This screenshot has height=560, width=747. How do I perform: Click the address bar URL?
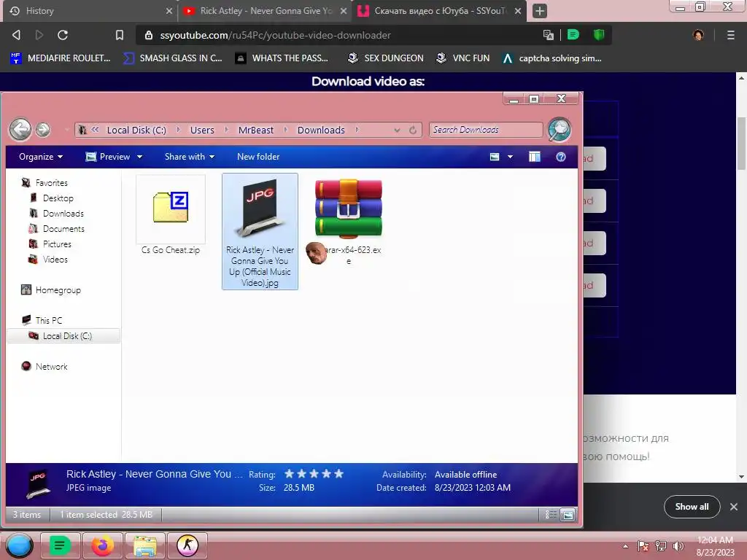point(275,35)
